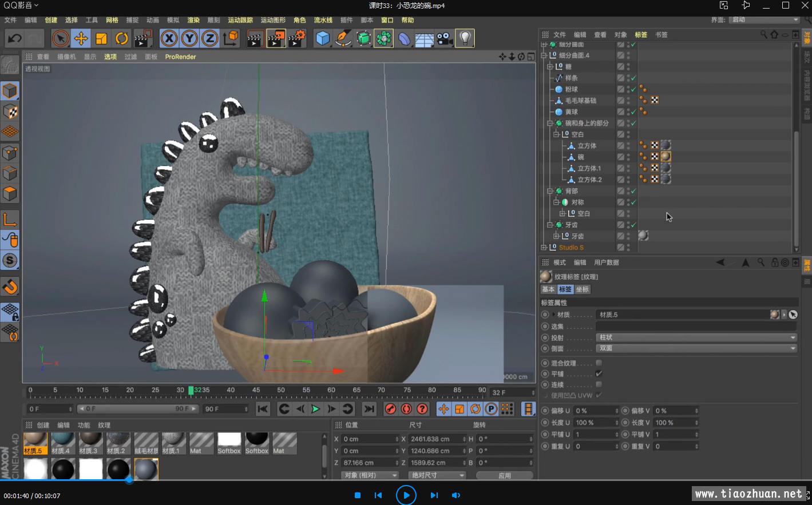The width and height of the screenshot is (812, 505).
Task: Click the QQ影音 play button
Action: [406, 495]
